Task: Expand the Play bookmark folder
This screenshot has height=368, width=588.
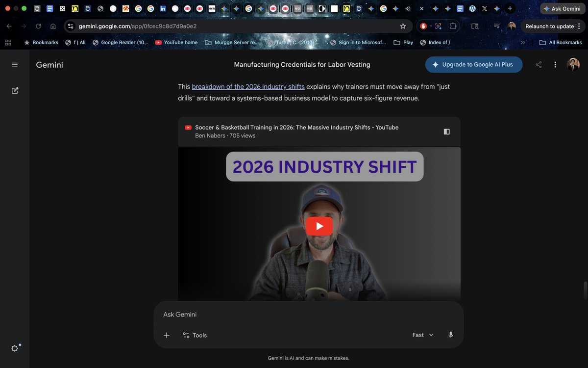Action: (403, 42)
